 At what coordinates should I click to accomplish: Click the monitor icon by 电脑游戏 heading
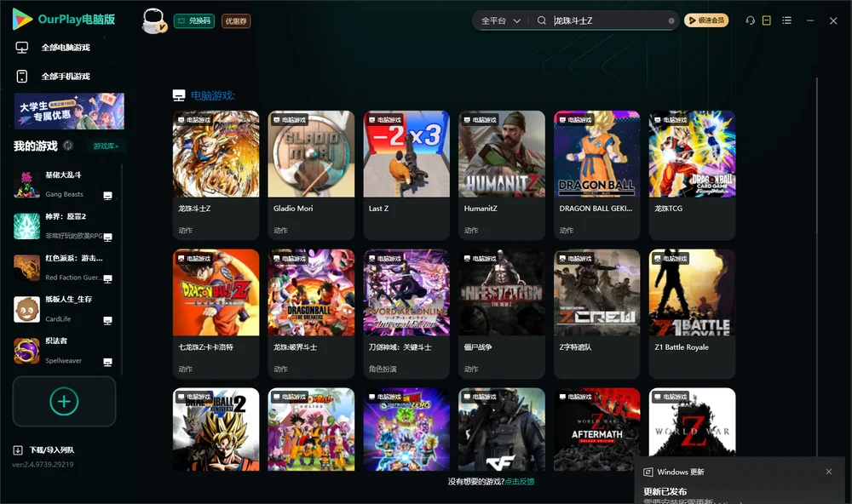click(179, 95)
